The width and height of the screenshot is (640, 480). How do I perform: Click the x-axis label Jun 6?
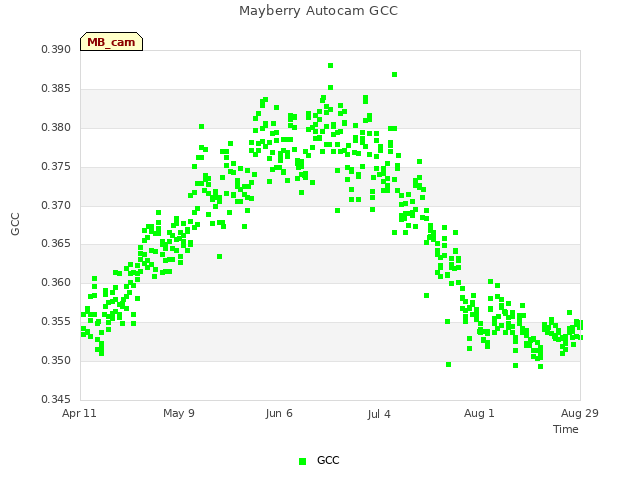[279, 413]
